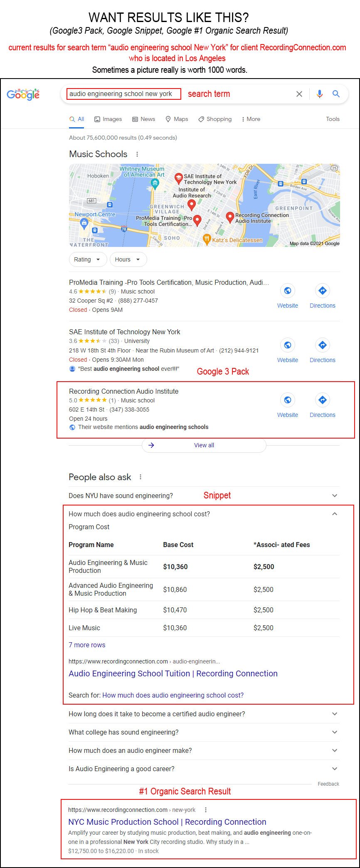This screenshot has height=868, width=360.
Task: Open Website icon for ProMedia Training
Action: [x=288, y=291]
